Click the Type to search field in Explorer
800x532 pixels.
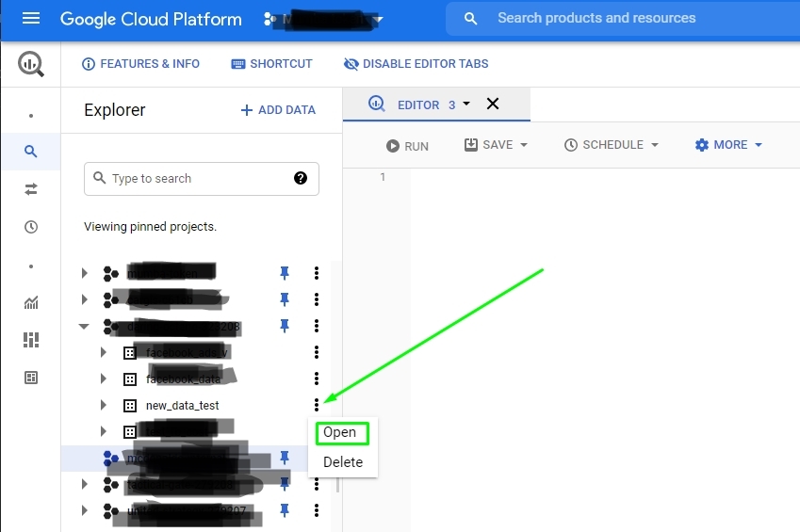[202, 179]
